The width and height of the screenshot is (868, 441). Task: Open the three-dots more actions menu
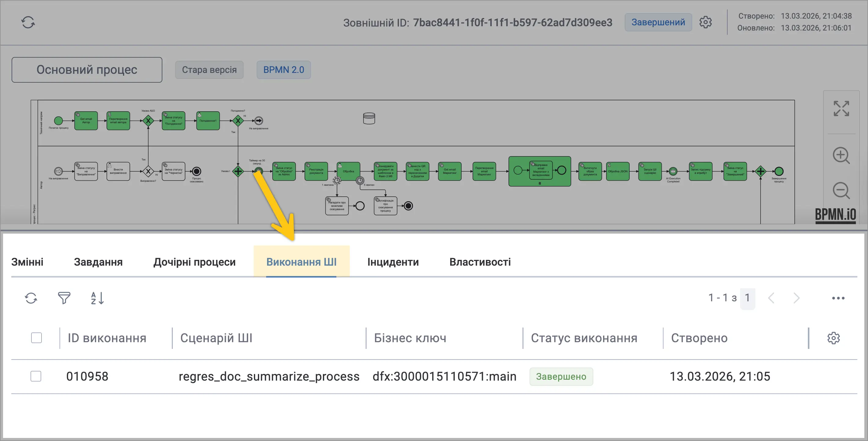click(x=838, y=298)
